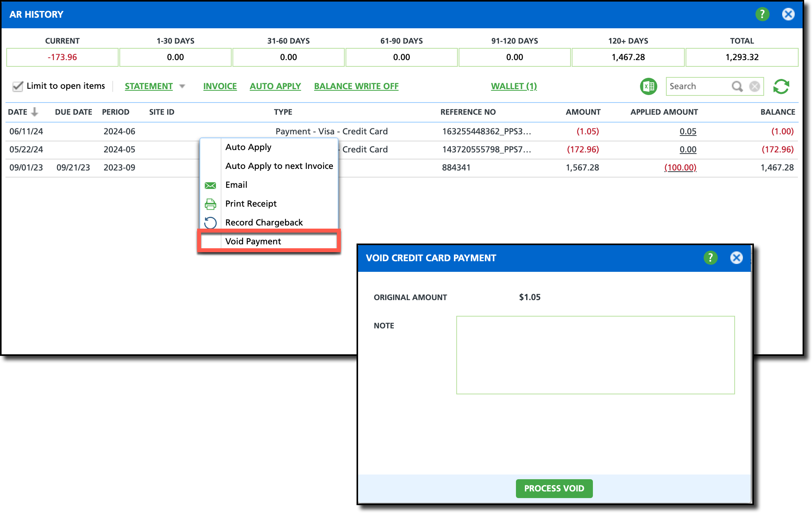
Task: Click the DATE column sort arrow
Action: point(35,112)
